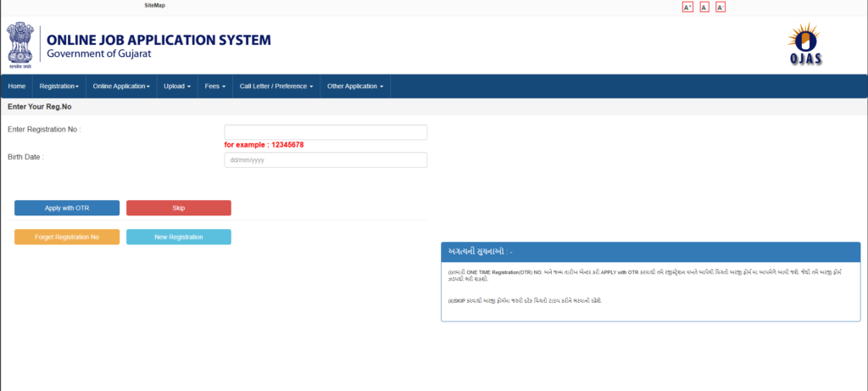Image resolution: width=868 pixels, height=391 pixels.
Task: Open the Other Application menu
Action: click(x=355, y=87)
